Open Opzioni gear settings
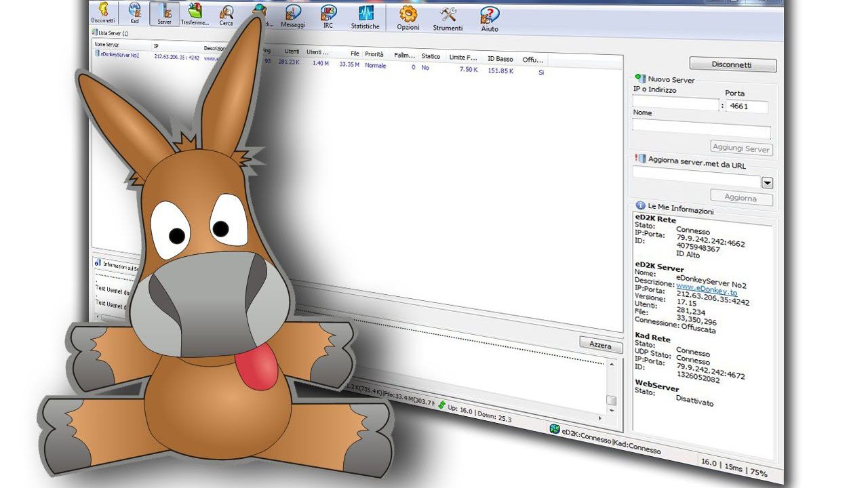Screen dimensions: 868x488 pyautogui.click(x=408, y=14)
